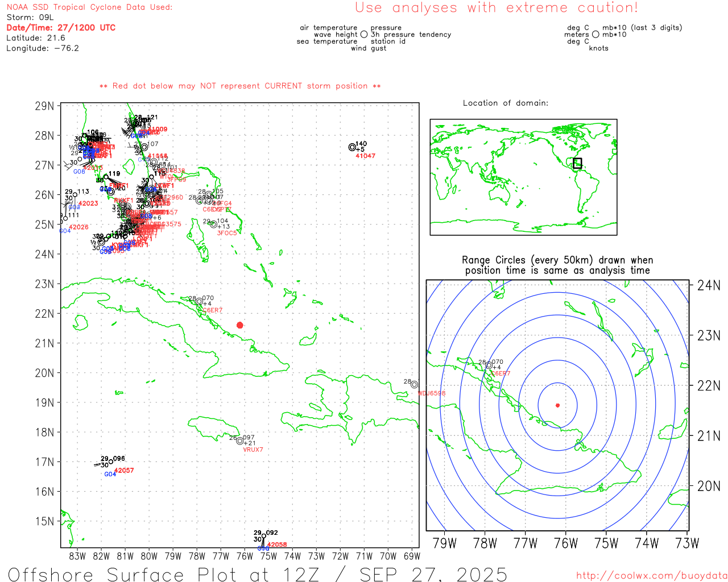The height and width of the screenshot is (582, 728).
Task: Click the 29N latitude axis label
Action: (44, 106)
